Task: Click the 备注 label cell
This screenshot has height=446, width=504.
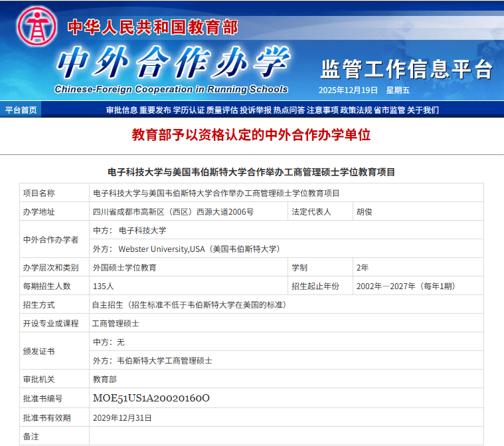Action: 54,436
